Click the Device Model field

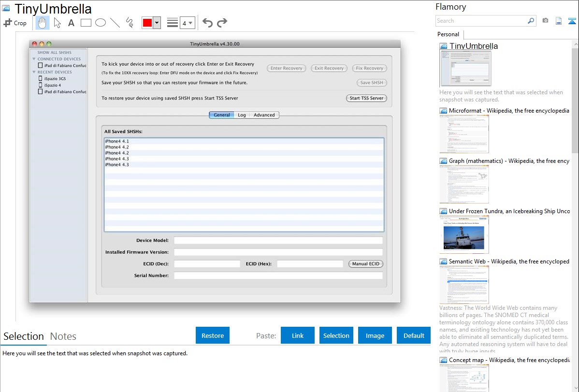click(278, 241)
